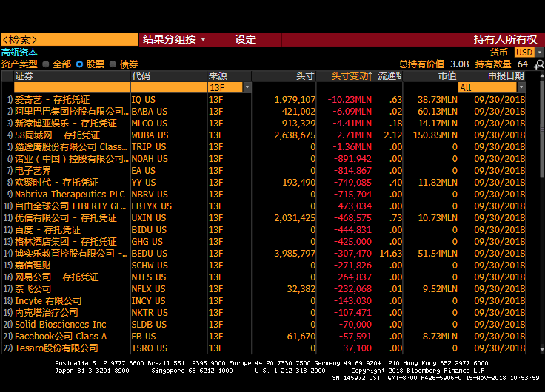The width and height of the screenshot is (545, 392).
Task: Click position value 2,638,675
Action: click(295, 135)
